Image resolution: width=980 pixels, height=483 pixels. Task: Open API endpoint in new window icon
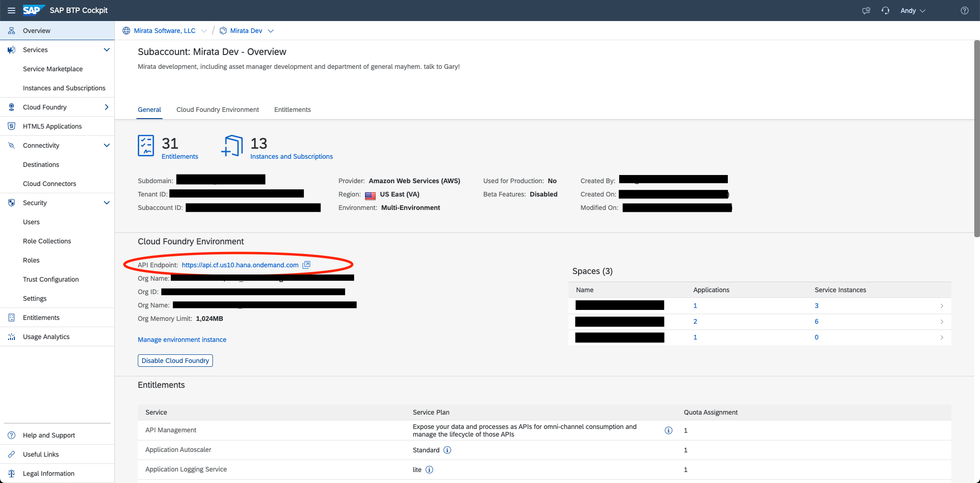[x=306, y=264]
